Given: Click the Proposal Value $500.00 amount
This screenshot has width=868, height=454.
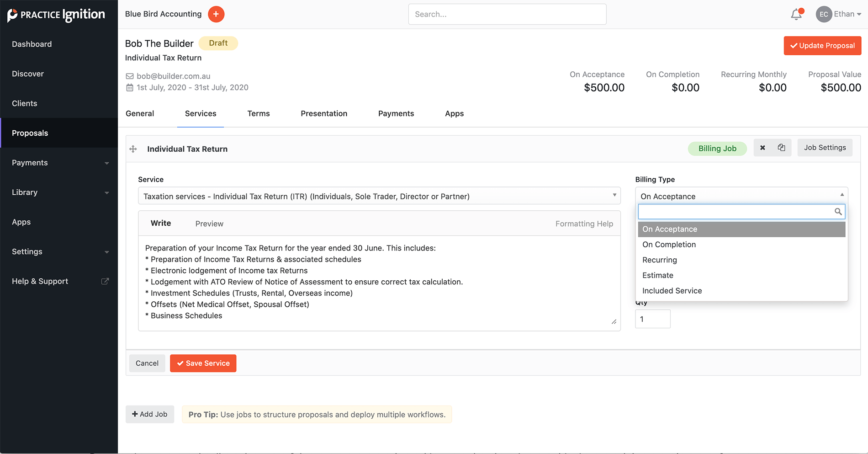Looking at the screenshot, I should 841,88.
